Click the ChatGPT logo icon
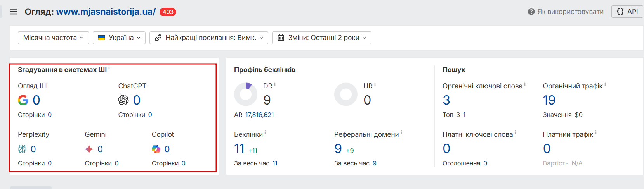The width and height of the screenshot is (644, 189). click(x=123, y=100)
